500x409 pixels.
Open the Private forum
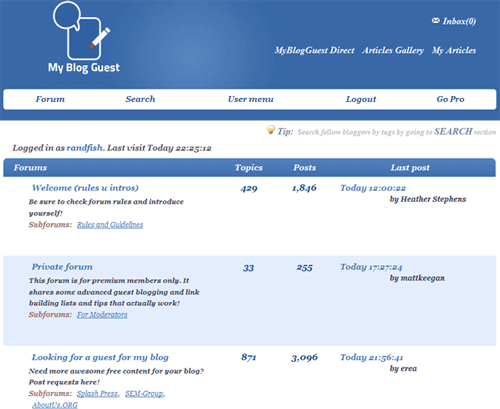[62, 267]
